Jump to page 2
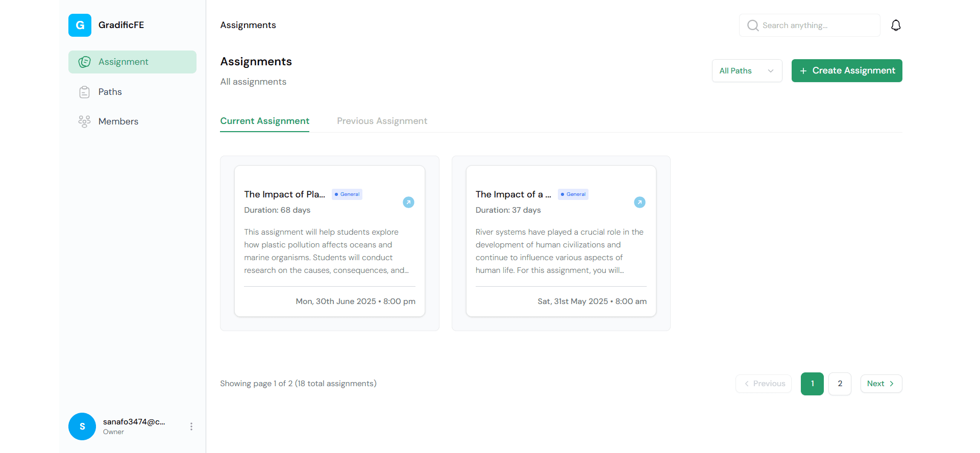Image resolution: width=980 pixels, height=453 pixels. (840, 384)
